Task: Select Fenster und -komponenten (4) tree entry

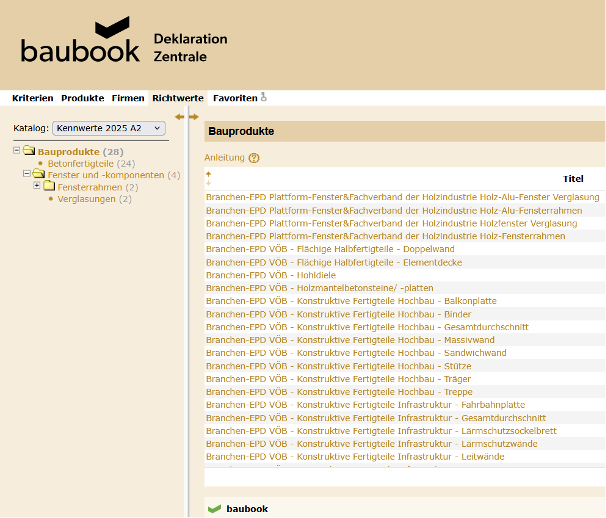Action: point(114,175)
